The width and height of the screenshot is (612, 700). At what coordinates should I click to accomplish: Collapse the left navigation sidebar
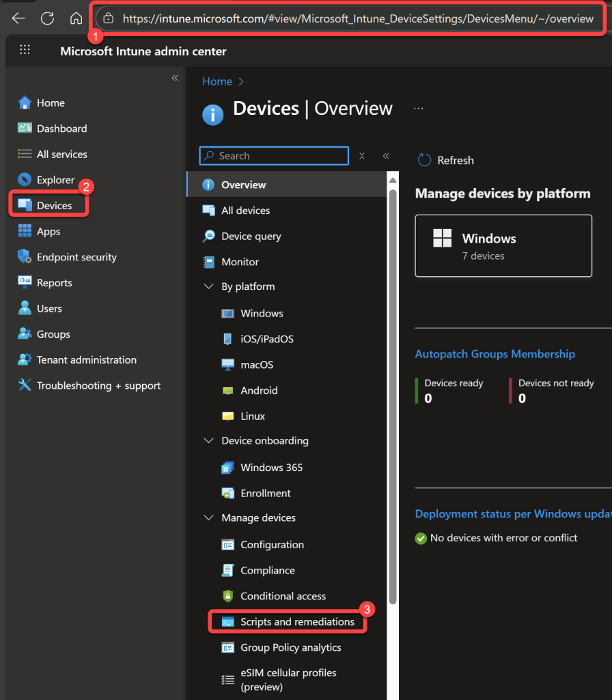point(175,78)
